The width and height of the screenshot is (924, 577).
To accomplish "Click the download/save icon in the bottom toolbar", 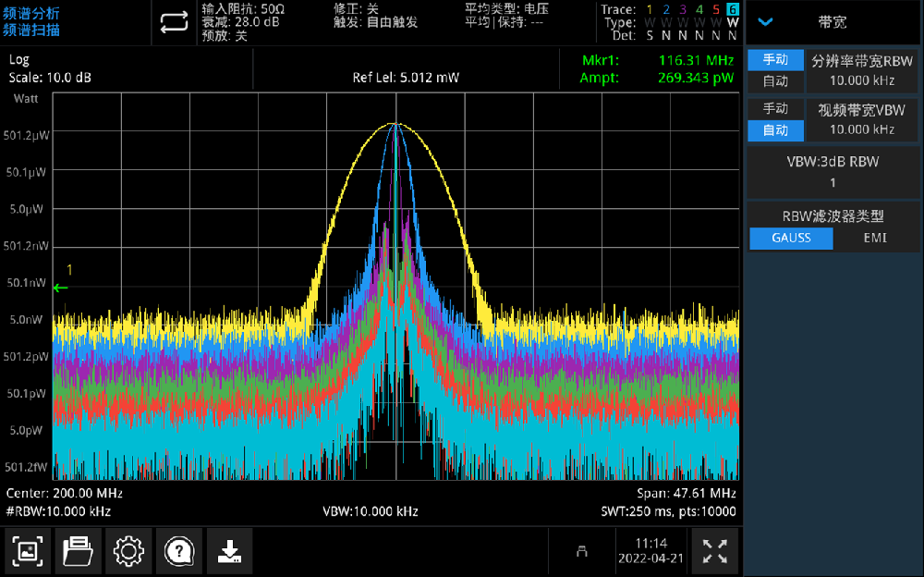I will click(228, 552).
